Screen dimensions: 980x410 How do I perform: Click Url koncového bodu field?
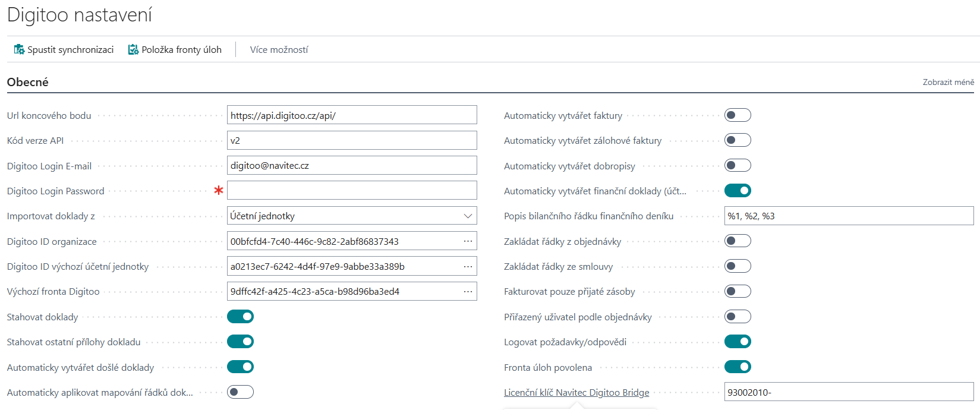(352, 115)
